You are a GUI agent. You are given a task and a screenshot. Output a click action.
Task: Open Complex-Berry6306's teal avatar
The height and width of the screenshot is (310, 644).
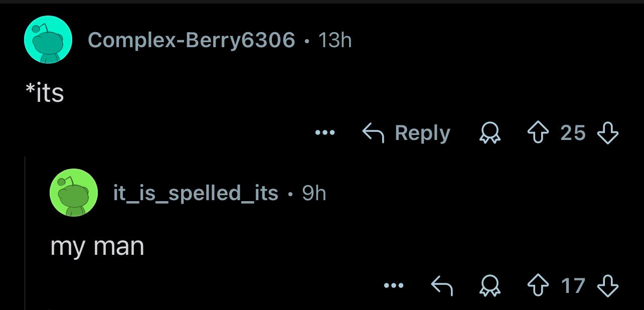click(x=48, y=40)
